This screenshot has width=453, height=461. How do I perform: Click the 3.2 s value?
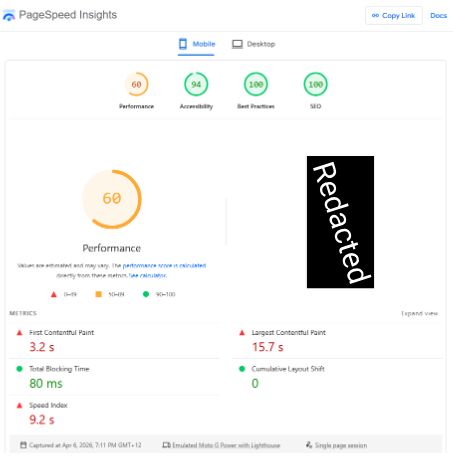pyautogui.click(x=42, y=347)
